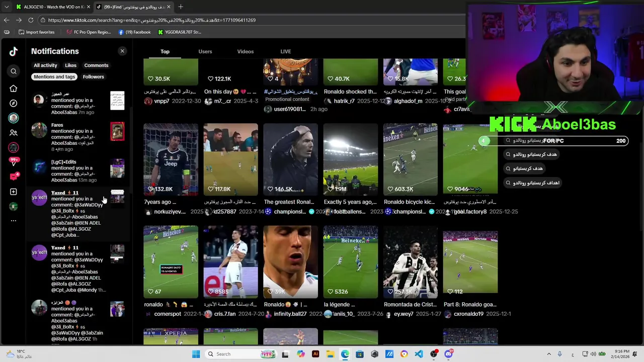Image resolution: width=644 pixels, height=362 pixels.
Task: Open the More three-dots icon in sidebar
Action: pos(14,221)
